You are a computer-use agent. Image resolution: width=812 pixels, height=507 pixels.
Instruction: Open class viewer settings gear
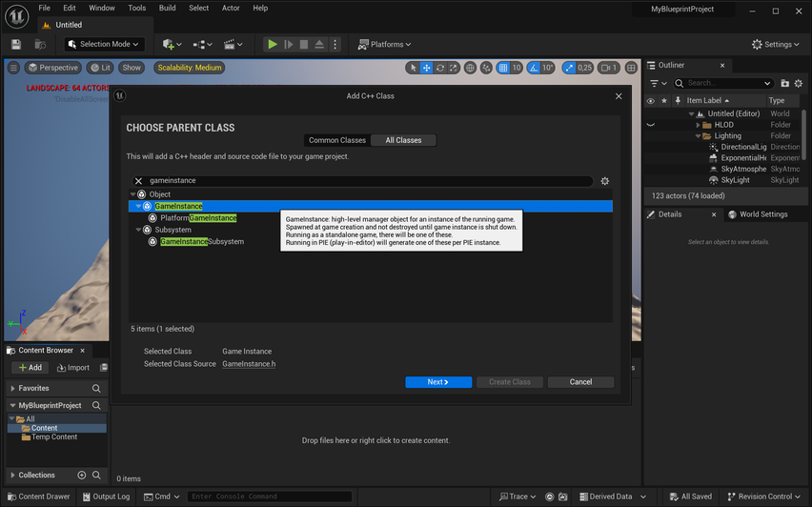[x=604, y=181]
